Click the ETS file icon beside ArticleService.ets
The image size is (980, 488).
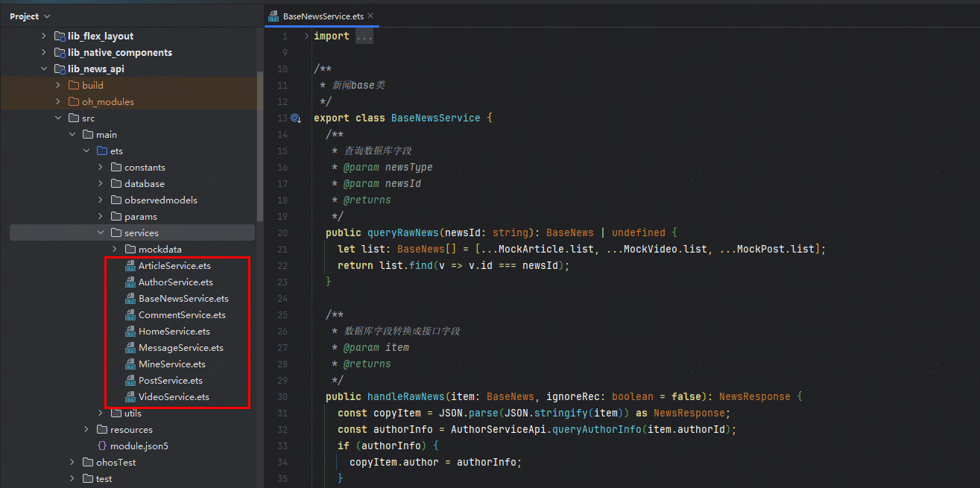pos(130,266)
